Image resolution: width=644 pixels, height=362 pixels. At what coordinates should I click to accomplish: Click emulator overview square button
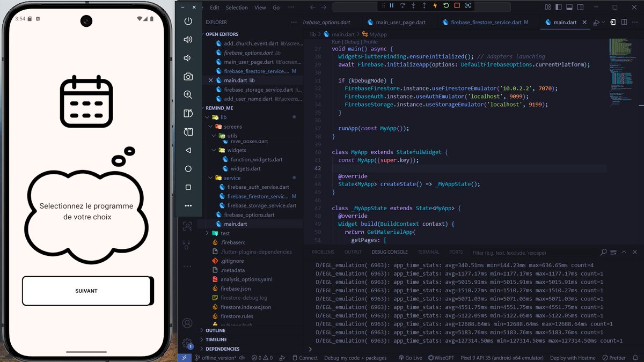[188, 187]
